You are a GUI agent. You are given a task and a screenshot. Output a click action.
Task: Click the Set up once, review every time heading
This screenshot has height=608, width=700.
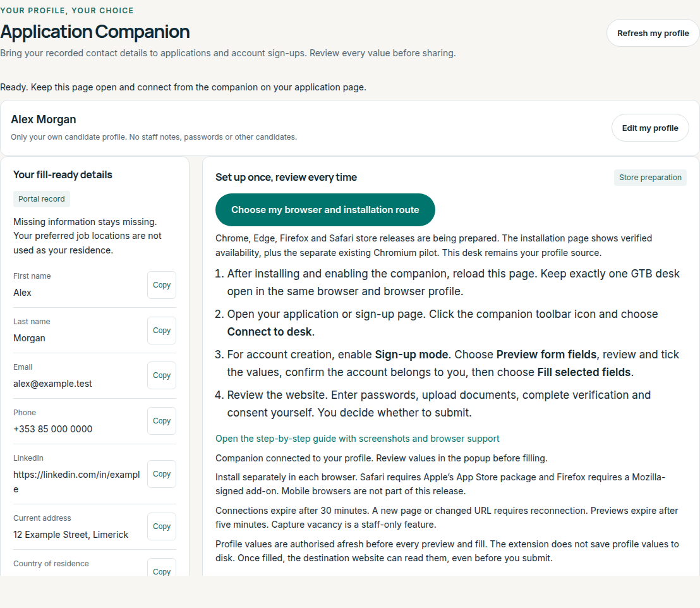(286, 178)
